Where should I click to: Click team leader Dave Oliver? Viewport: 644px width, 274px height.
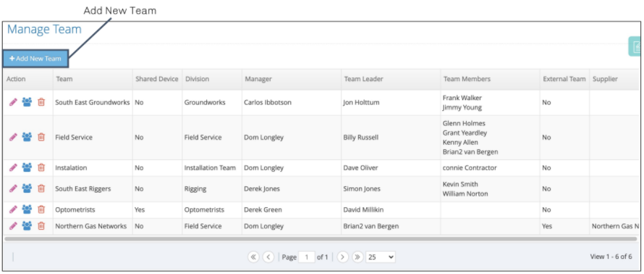tap(360, 168)
